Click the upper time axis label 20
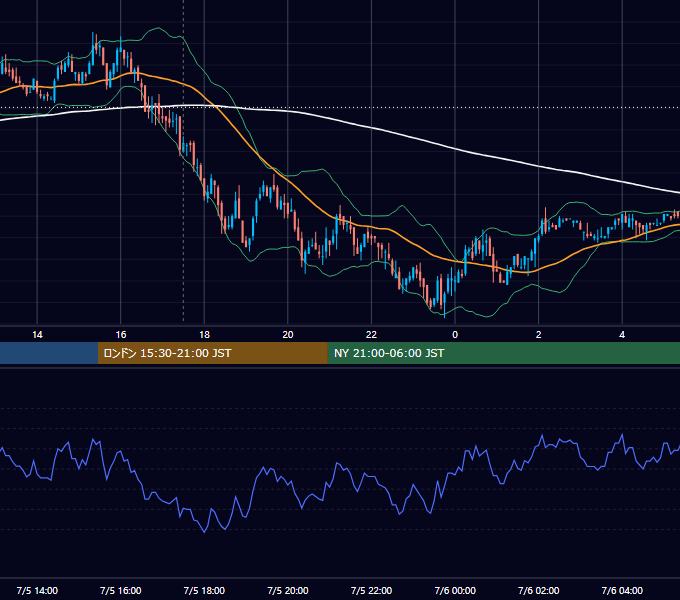 coord(288,335)
